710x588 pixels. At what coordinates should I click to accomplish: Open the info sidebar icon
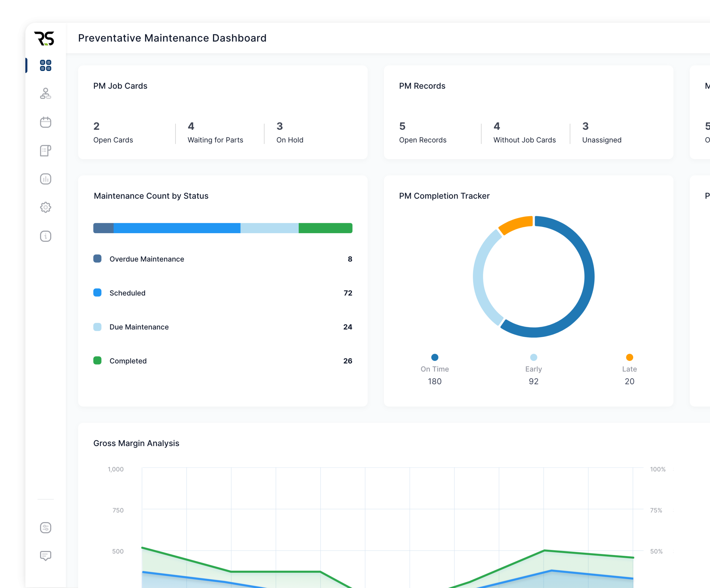pos(46,236)
